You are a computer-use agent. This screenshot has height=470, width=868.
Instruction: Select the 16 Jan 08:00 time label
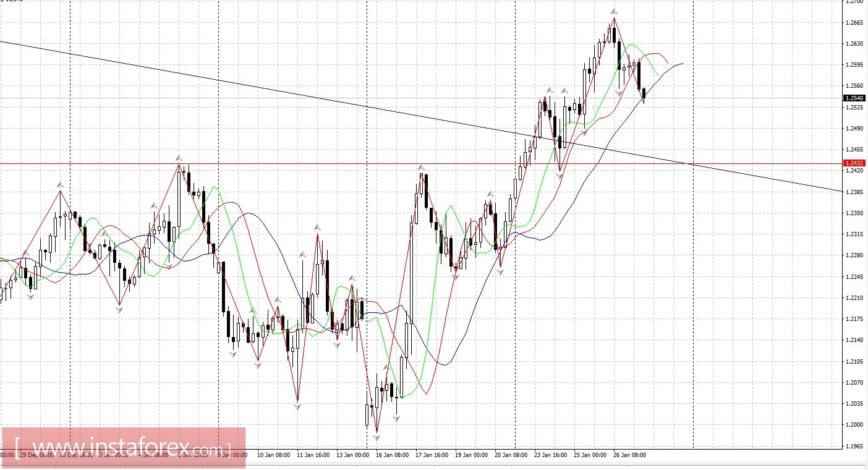(x=393, y=455)
